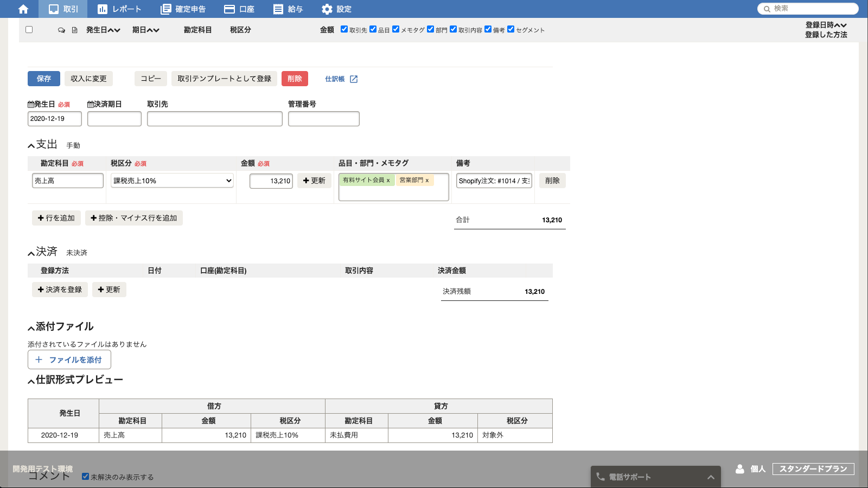This screenshot has height=488, width=868.
Task: Click inside the 管理番号 input field
Action: [x=324, y=119]
